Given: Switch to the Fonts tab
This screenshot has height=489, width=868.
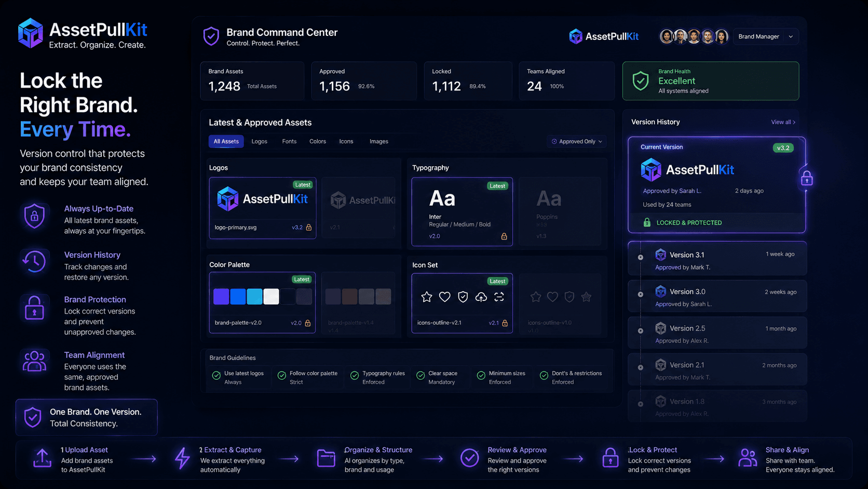Looking at the screenshot, I should [289, 141].
